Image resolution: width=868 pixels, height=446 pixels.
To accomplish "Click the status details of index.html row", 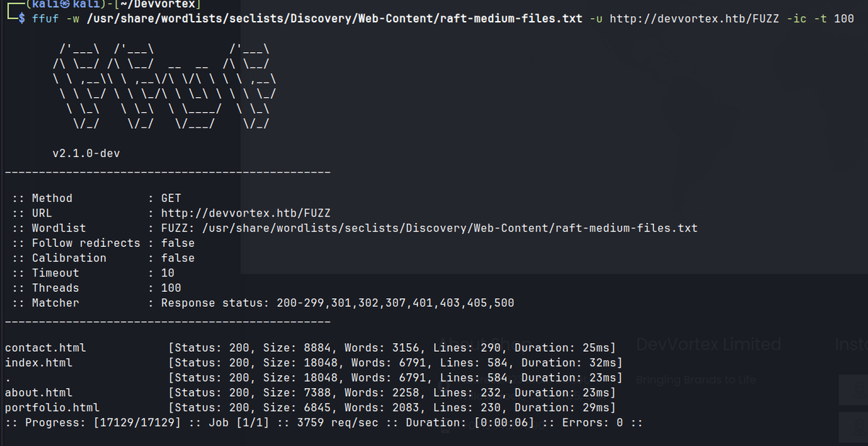I will [x=395, y=363].
